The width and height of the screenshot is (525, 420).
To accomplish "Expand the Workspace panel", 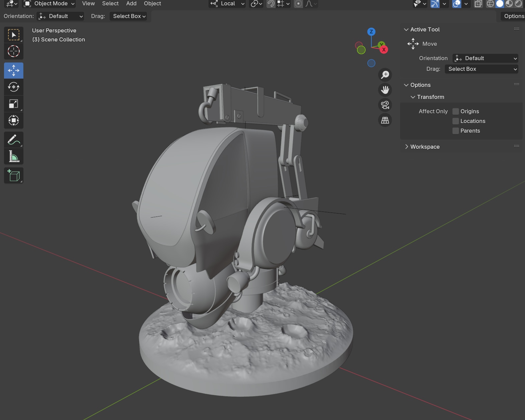I will (406, 147).
